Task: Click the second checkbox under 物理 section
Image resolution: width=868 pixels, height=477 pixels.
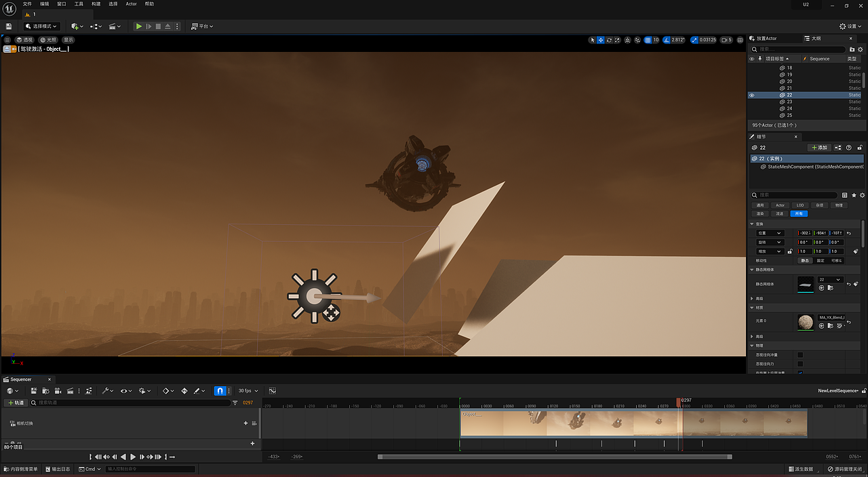Action: coord(800,364)
